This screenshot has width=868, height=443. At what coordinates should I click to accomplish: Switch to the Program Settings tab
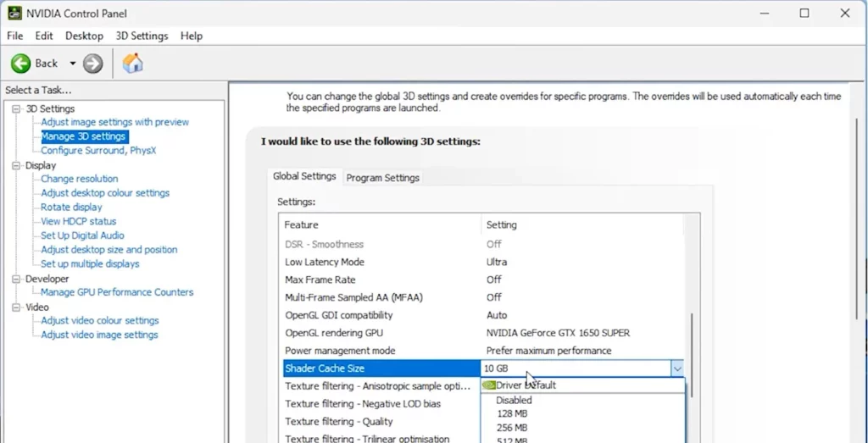coord(382,178)
